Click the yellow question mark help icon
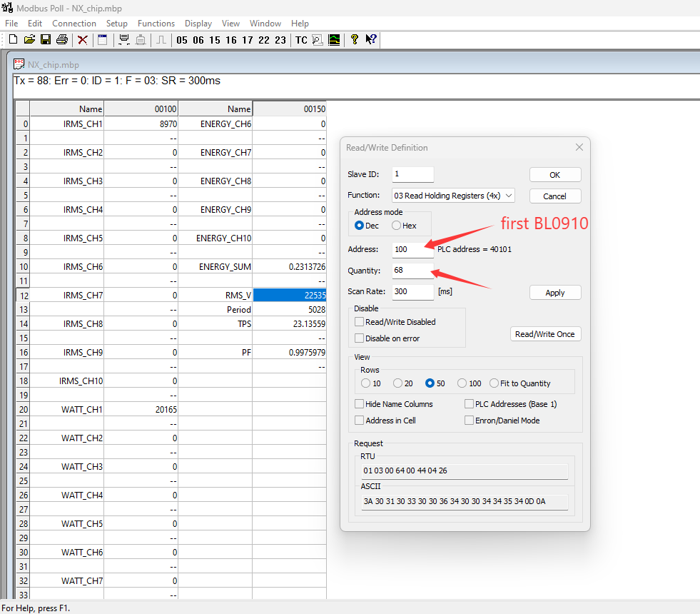The height and width of the screenshot is (614, 700). (x=354, y=40)
